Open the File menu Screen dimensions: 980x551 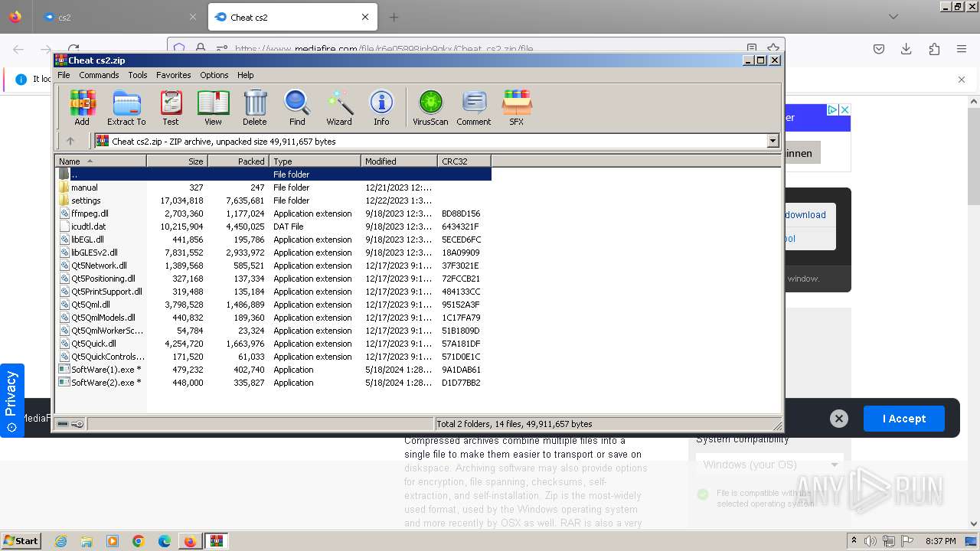pos(64,75)
